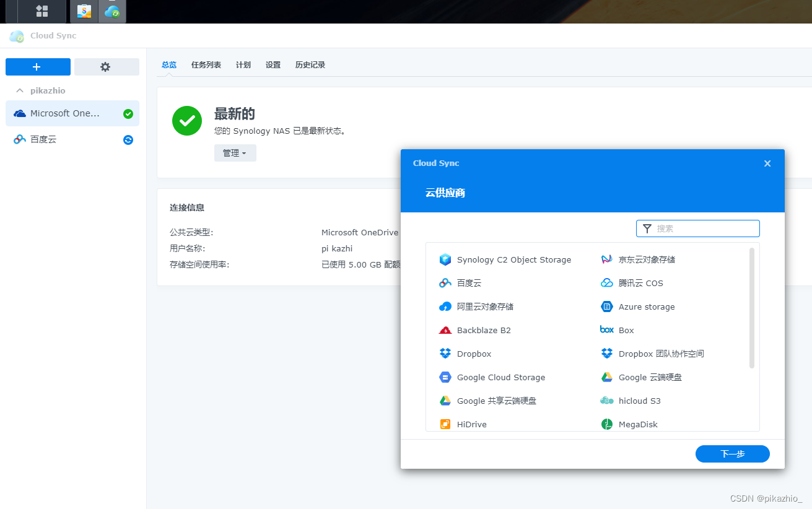Open the DSM main menu grid icon
This screenshot has width=812, height=509.
coord(42,11)
